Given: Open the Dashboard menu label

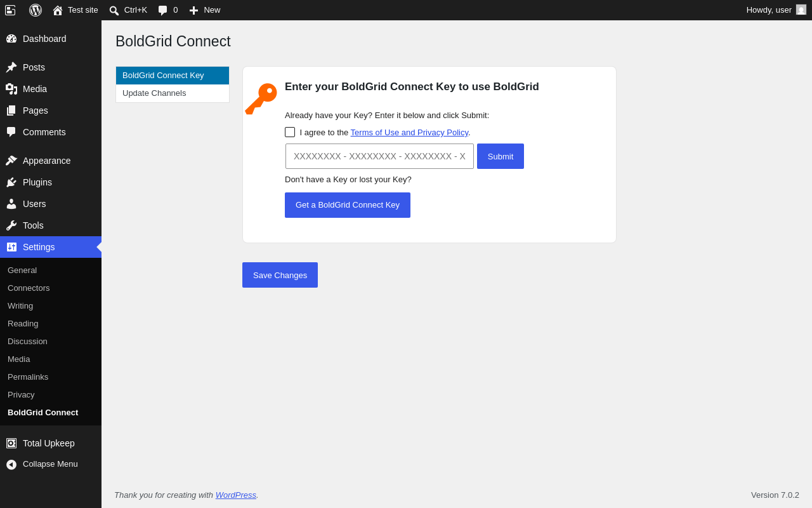Looking at the screenshot, I should pos(44,39).
